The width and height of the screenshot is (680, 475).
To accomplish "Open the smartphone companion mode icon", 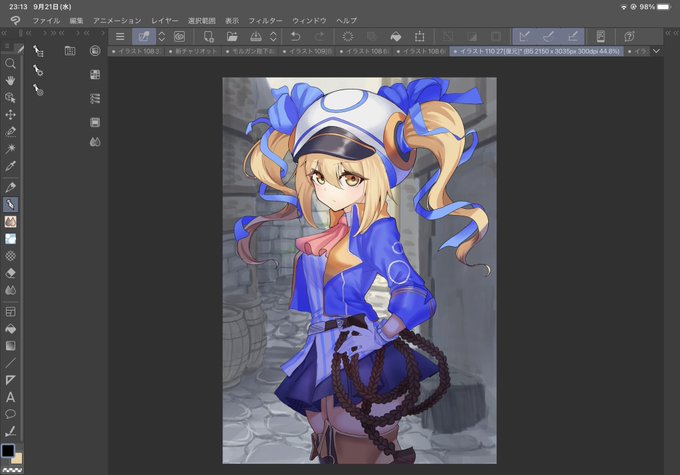I will coord(601,36).
